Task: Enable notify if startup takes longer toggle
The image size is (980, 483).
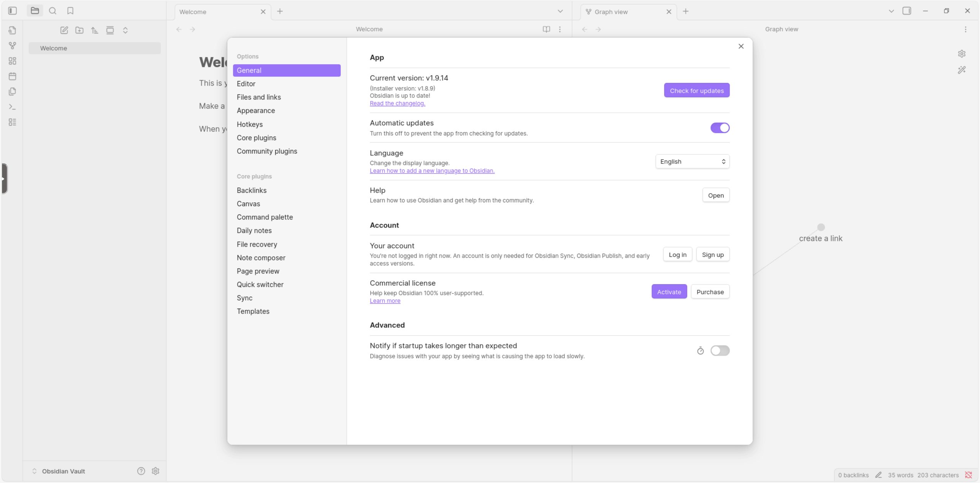Action: tap(720, 351)
